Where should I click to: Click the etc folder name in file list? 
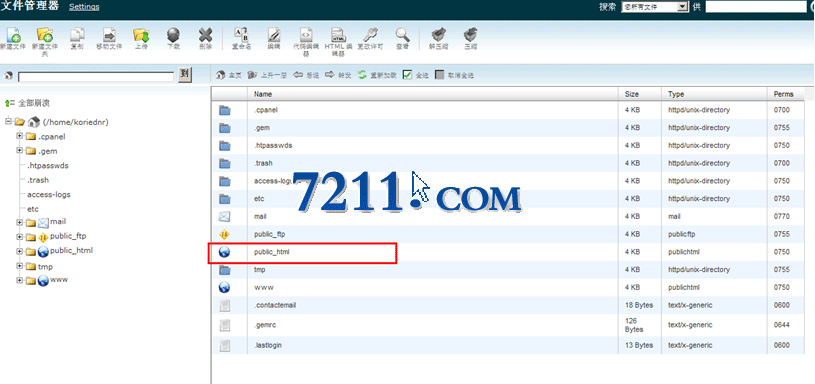click(259, 198)
